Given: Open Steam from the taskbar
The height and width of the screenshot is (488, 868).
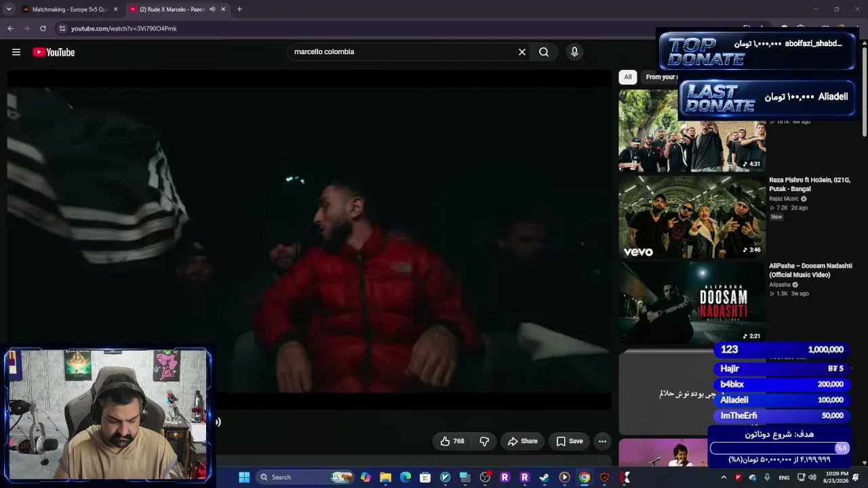Looking at the screenshot, I should pos(544,477).
